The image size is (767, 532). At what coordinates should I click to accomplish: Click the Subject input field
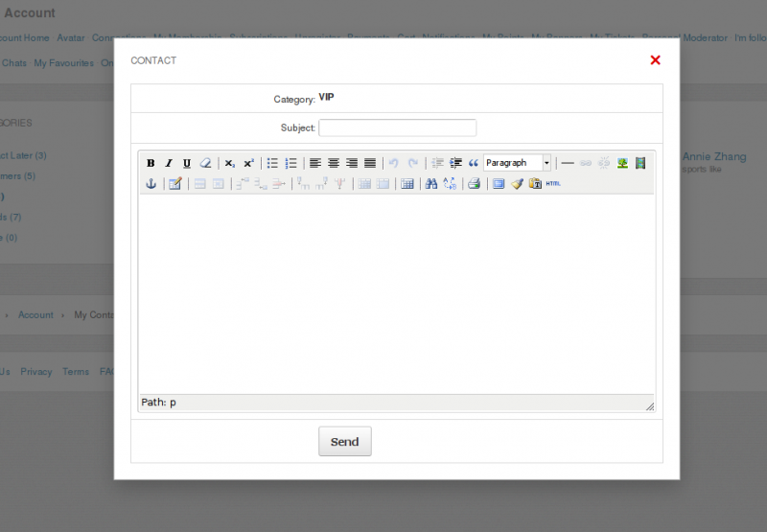397,127
